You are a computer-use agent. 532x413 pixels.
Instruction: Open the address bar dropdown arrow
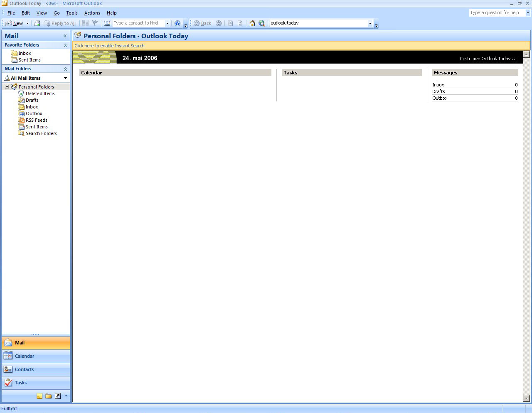(370, 23)
